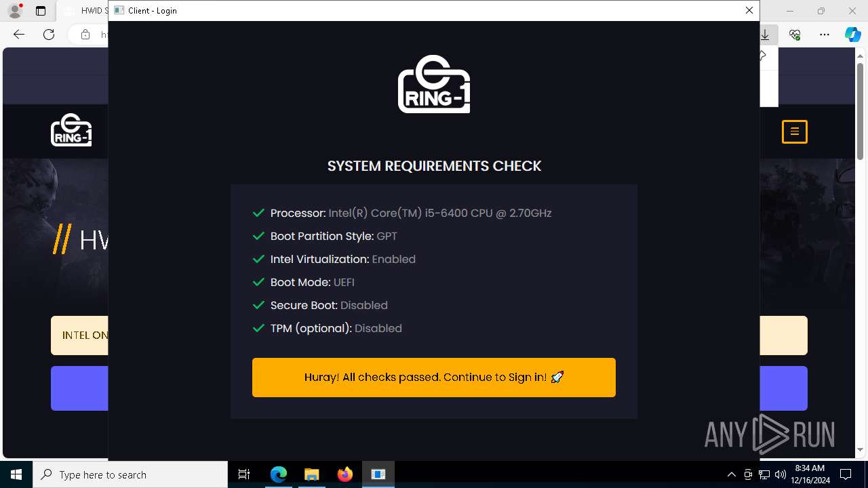Screen dimensions: 868x488
Task: Open the hamburger menu on the Ring-1 website
Action: coord(795,131)
